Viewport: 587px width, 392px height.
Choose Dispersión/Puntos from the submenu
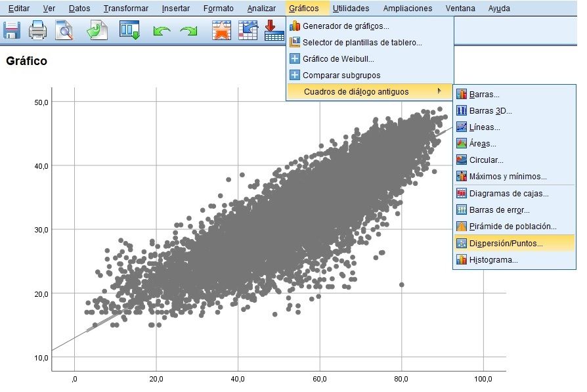(x=506, y=244)
